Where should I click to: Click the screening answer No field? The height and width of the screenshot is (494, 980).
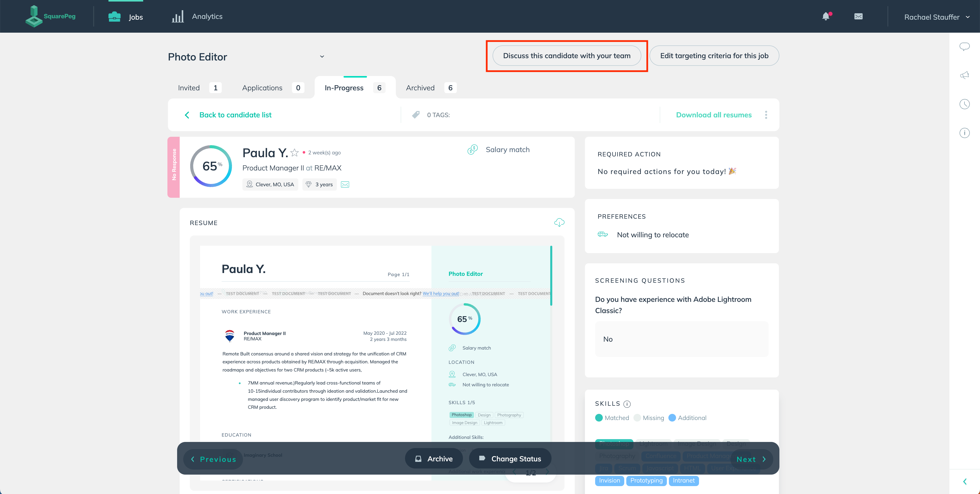click(x=681, y=339)
